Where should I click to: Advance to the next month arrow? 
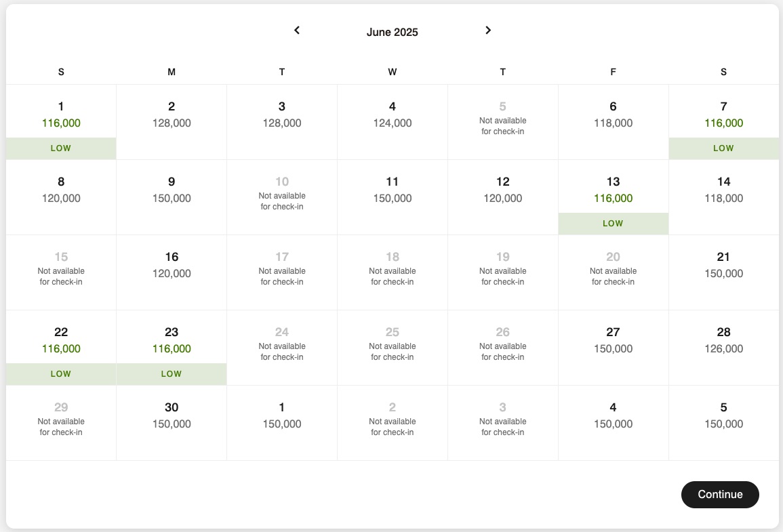(488, 30)
